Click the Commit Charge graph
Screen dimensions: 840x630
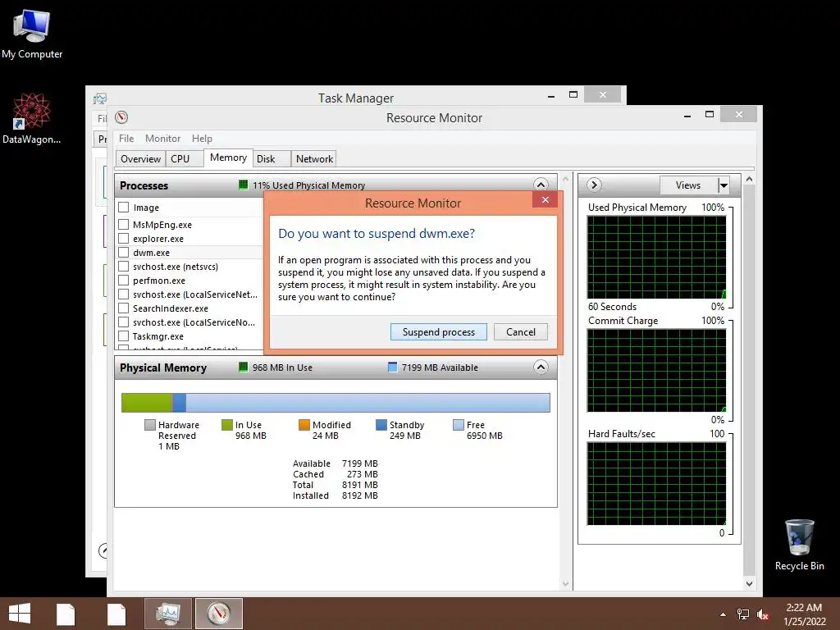(657, 370)
